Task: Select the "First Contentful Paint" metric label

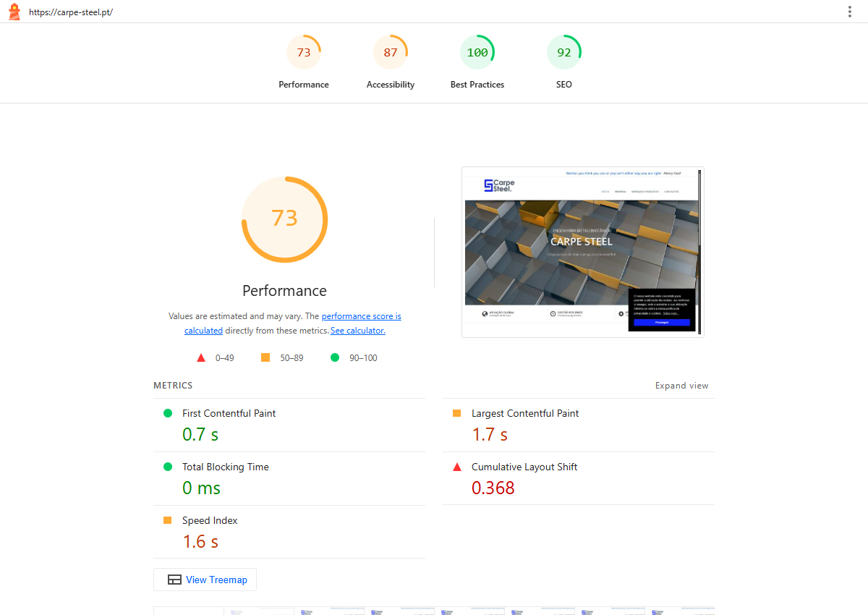Action: (229, 413)
